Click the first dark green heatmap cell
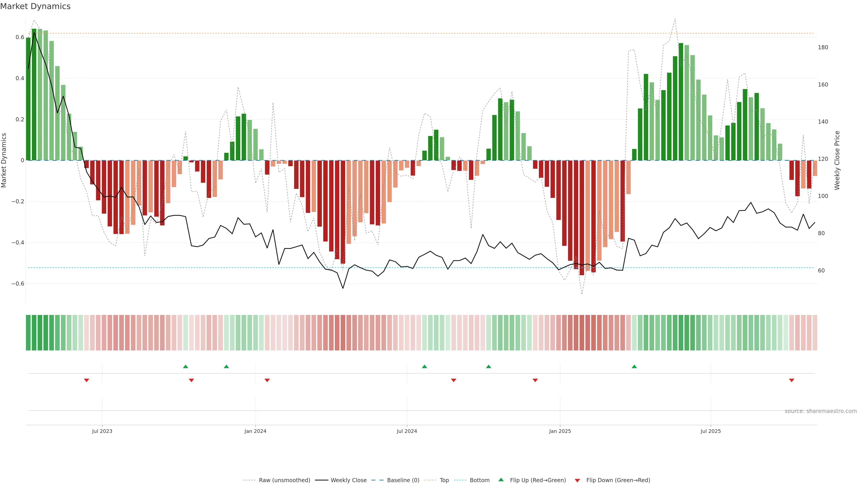Screen dimensions: 868x488 tap(28, 333)
